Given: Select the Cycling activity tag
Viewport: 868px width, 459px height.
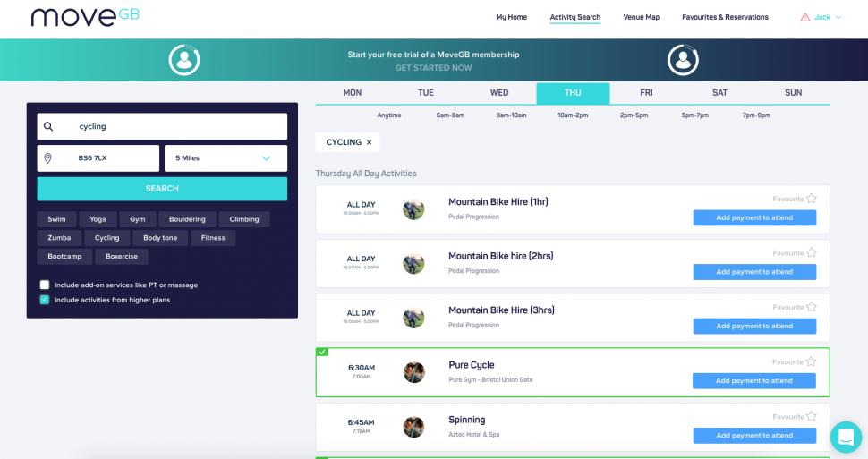Looking at the screenshot, I should [x=106, y=238].
